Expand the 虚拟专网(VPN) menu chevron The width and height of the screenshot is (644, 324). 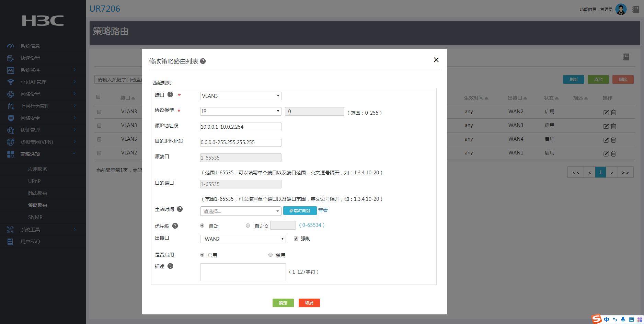pyautogui.click(x=74, y=142)
